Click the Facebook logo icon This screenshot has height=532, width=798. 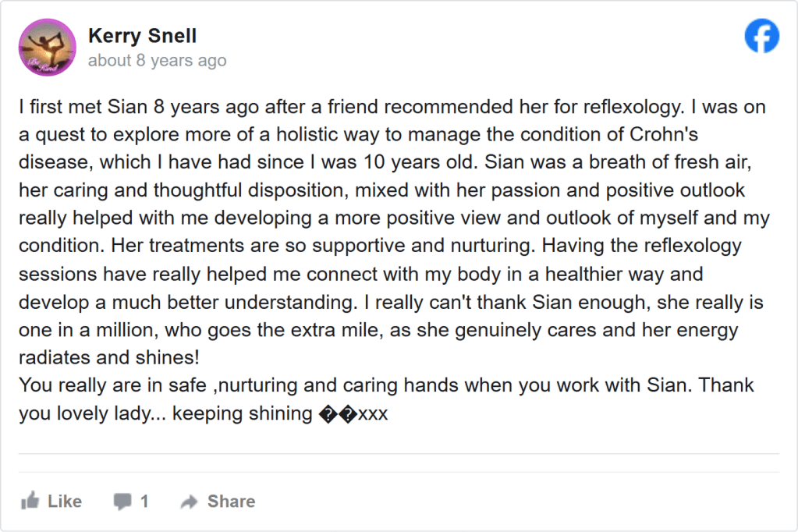pos(761,36)
